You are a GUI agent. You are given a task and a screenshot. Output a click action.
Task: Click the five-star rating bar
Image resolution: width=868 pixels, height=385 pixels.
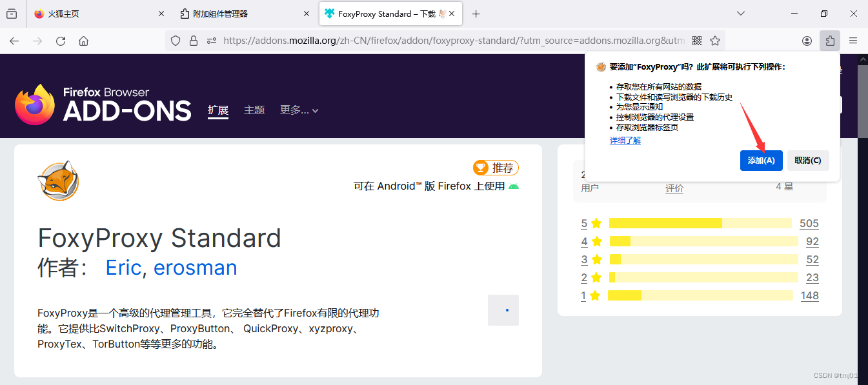coord(700,223)
